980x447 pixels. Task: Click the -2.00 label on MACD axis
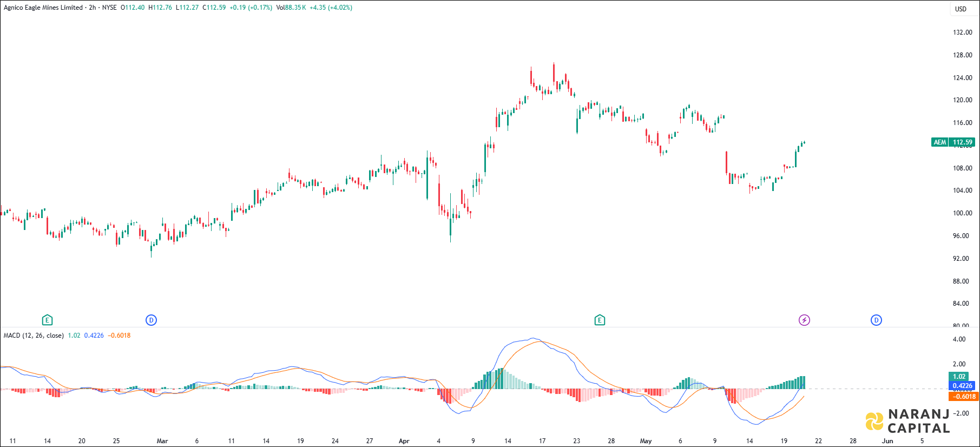961,413
